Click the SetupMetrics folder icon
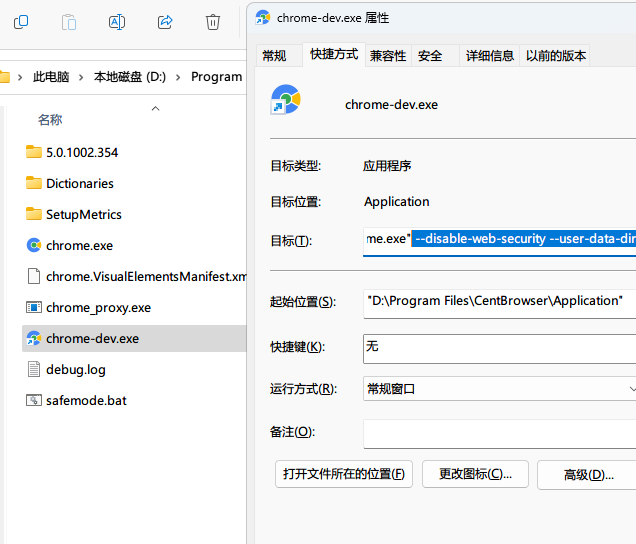 pos(34,214)
